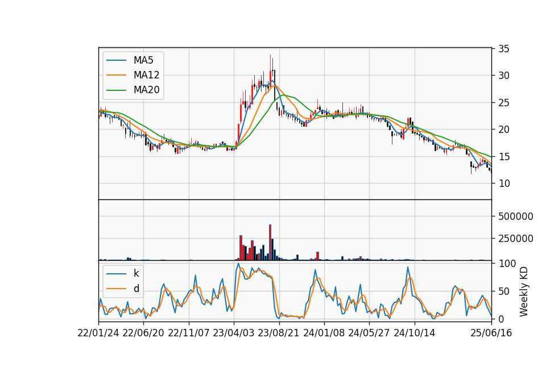Click the 23/04/03 date label

click(x=234, y=333)
